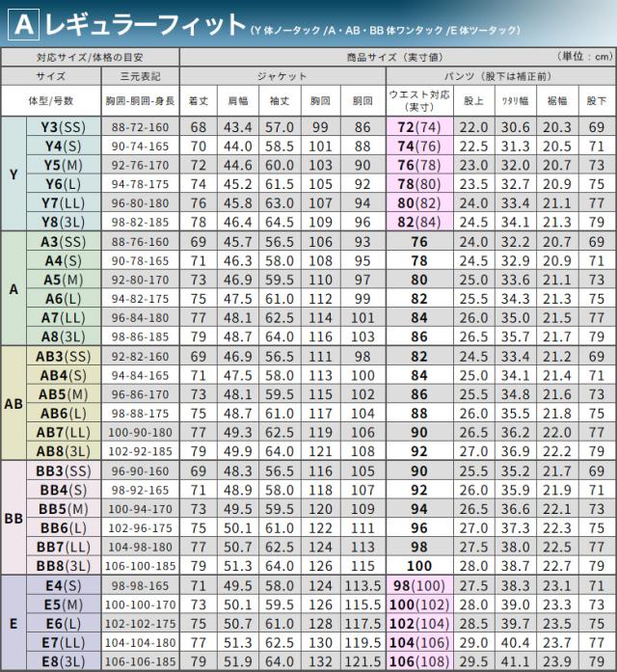Image resolution: width=617 pixels, height=672 pixels.
Task: Click the 98-88-175 measurement cell
Action: tap(140, 414)
